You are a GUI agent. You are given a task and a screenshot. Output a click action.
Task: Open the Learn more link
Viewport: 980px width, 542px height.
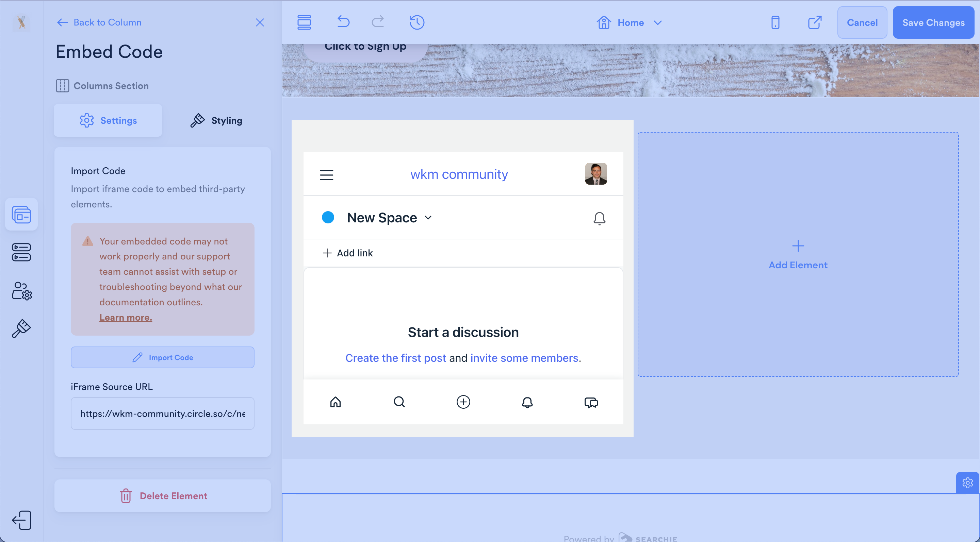pos(126,317)
